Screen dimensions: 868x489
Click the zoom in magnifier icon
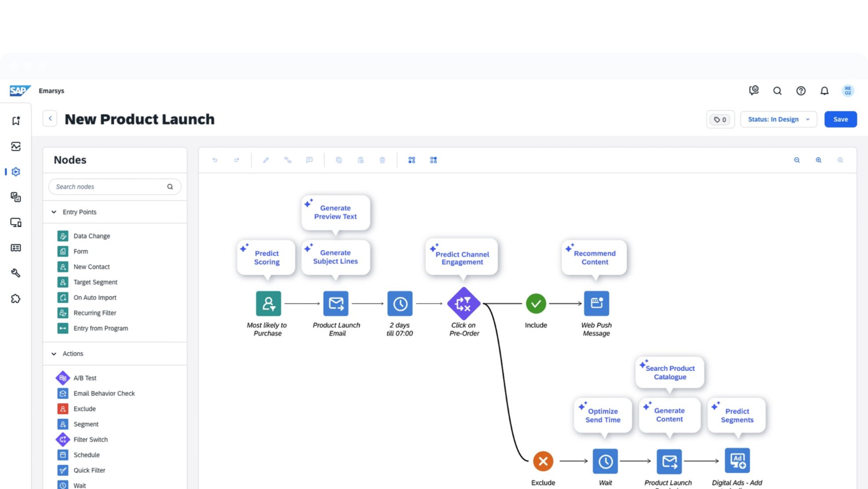[818, 160]
